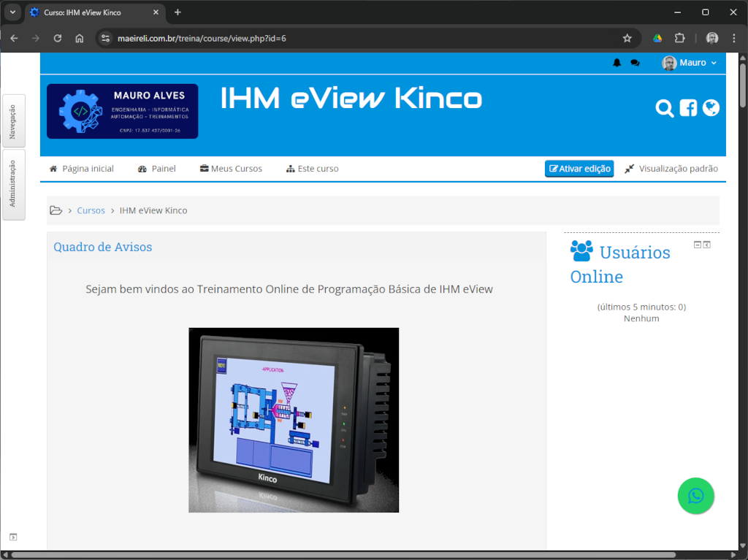Open the Este curso menu
The height and width of the screenshot is (560, 748).
(x=313, y=169)
